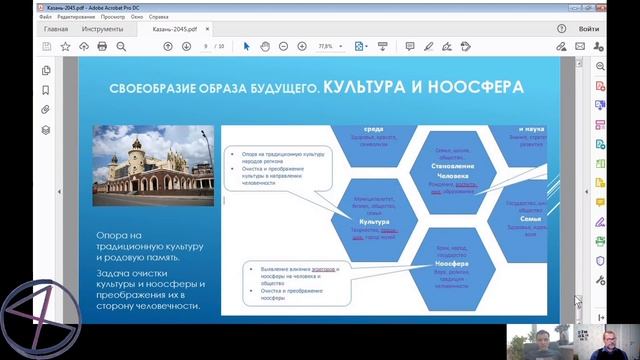Image resolution: width=640 pixels, height=360 pixels.
Task: Open the Просмотр menu
Action: coord(113,17)
